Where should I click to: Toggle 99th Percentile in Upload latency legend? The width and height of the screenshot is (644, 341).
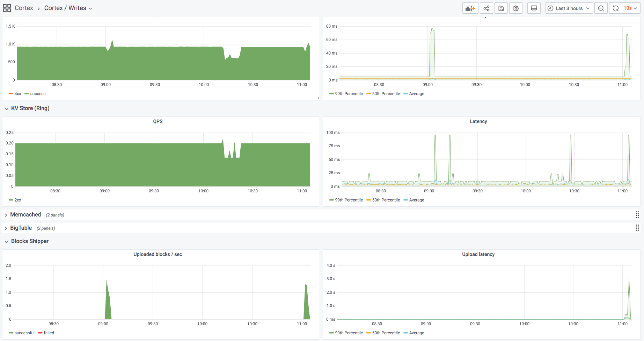[346, 333]
